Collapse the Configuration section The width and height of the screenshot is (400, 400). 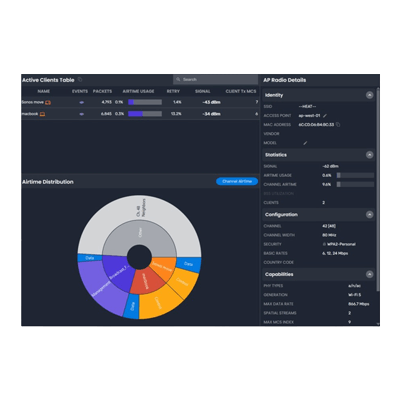[369, 214]
